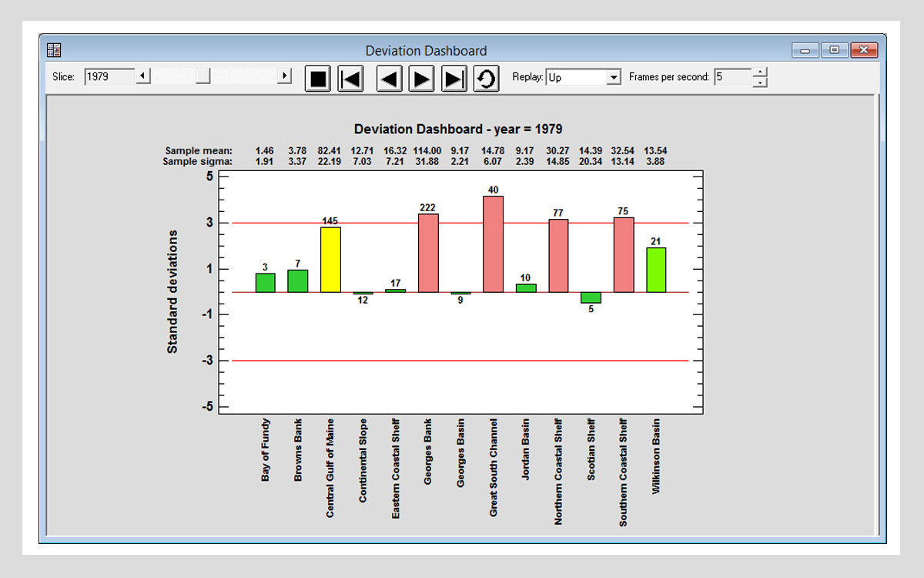Screen dimensions: 924x578
Task: Activate the replay loop icon
Action: tap(486, 78)
